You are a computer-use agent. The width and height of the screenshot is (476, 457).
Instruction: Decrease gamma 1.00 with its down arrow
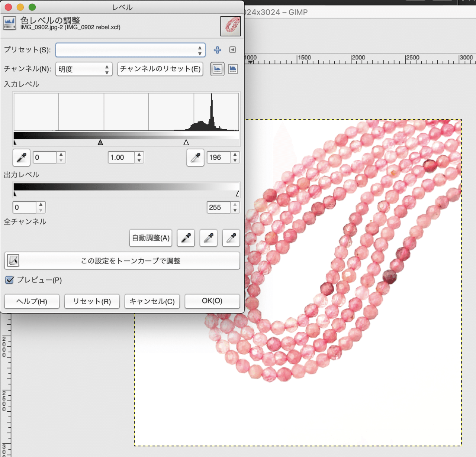pyautogui.click(x=139, y=161)
